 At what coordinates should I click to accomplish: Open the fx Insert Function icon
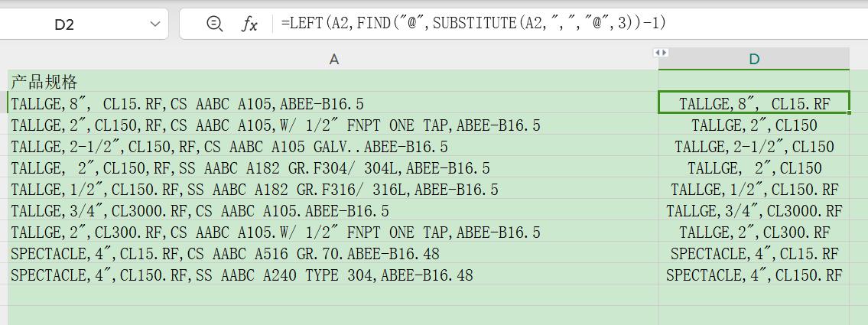tap(249, 24)
